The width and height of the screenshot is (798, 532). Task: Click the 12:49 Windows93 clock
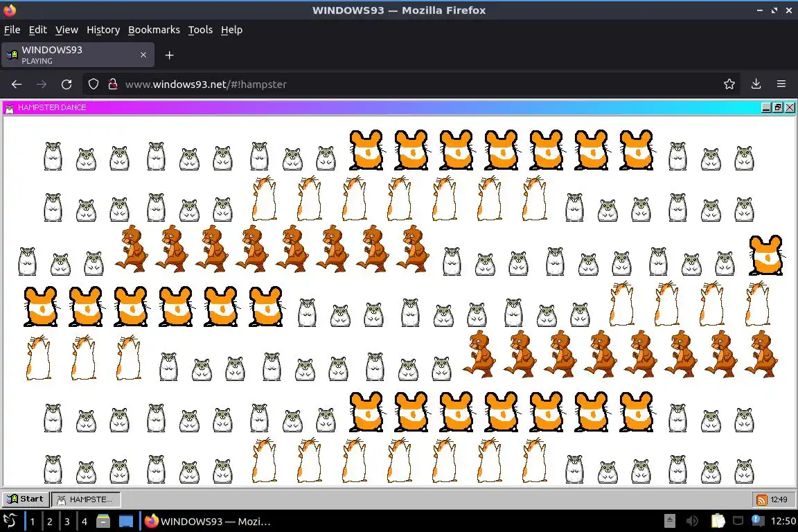pos(779,500)
